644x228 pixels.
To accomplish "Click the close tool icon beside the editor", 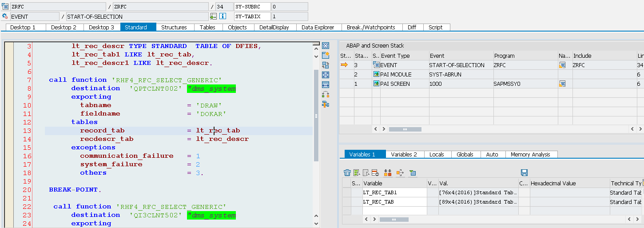I will (x=325, y=46).
